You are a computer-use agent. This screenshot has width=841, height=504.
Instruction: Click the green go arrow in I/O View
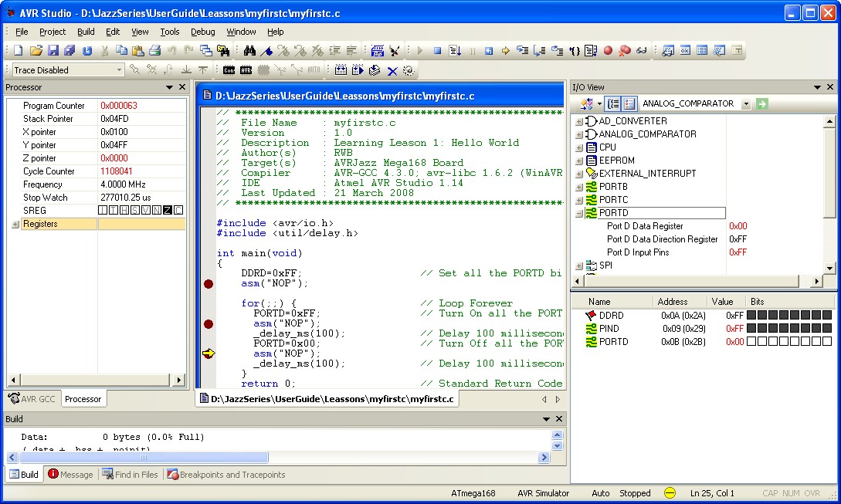(x=761, y=103)
